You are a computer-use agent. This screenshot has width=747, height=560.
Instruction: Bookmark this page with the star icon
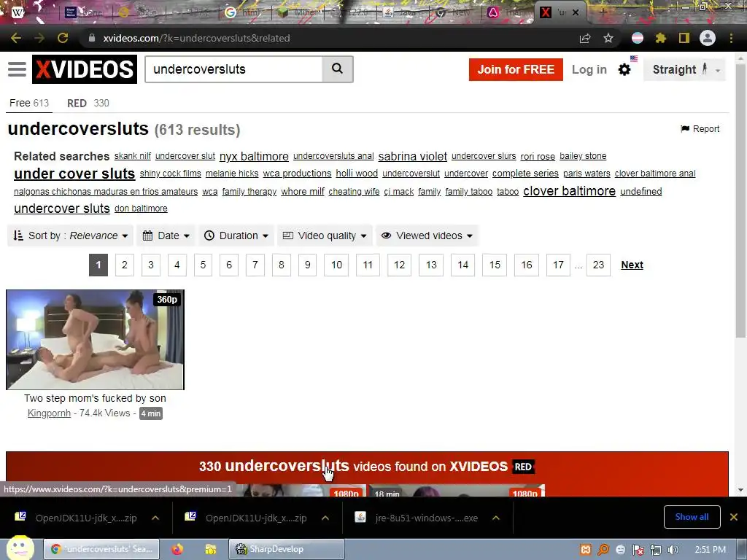608,38
